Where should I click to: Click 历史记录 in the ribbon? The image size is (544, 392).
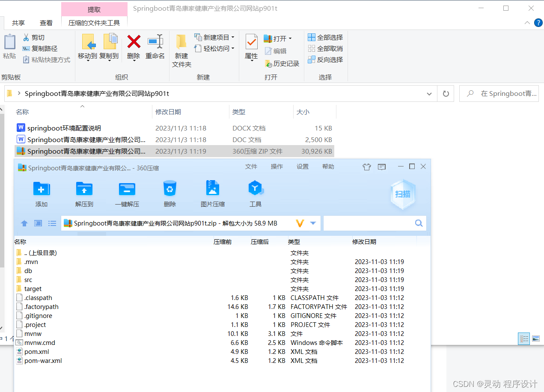(282, 64)
